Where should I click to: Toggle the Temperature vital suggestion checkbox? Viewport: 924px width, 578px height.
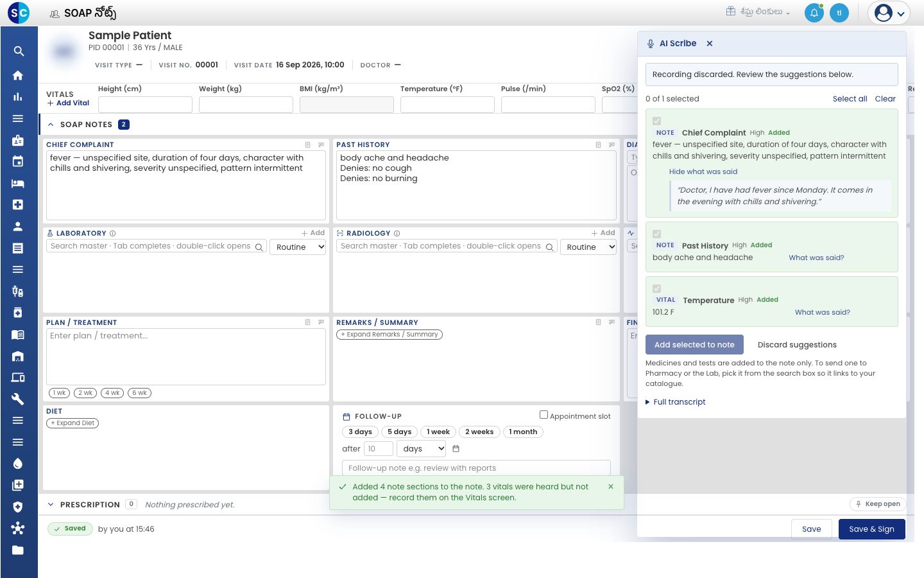point(657,288)
